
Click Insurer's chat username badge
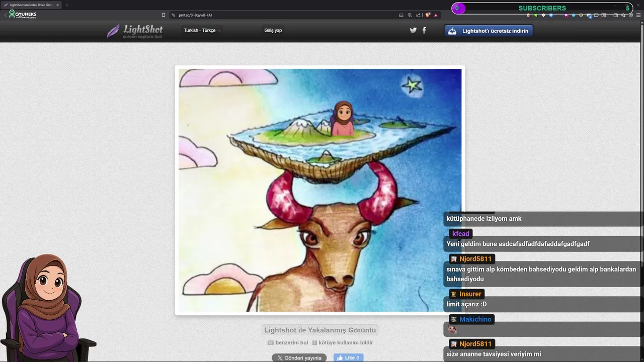466,294
